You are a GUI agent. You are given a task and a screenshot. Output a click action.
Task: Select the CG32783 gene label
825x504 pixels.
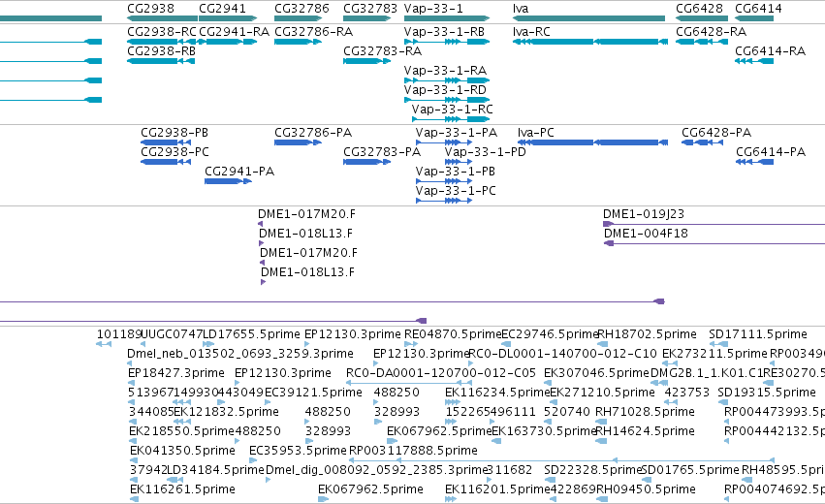click(x=370, y=9)
